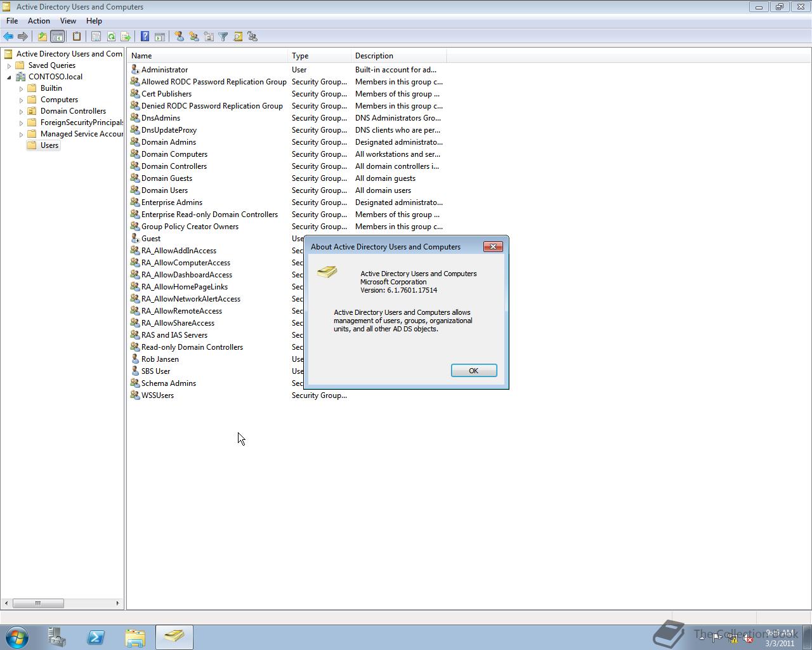Expand the Managed Service Accounts node
This screenshot has width=812, height=650.
(21, 135)
